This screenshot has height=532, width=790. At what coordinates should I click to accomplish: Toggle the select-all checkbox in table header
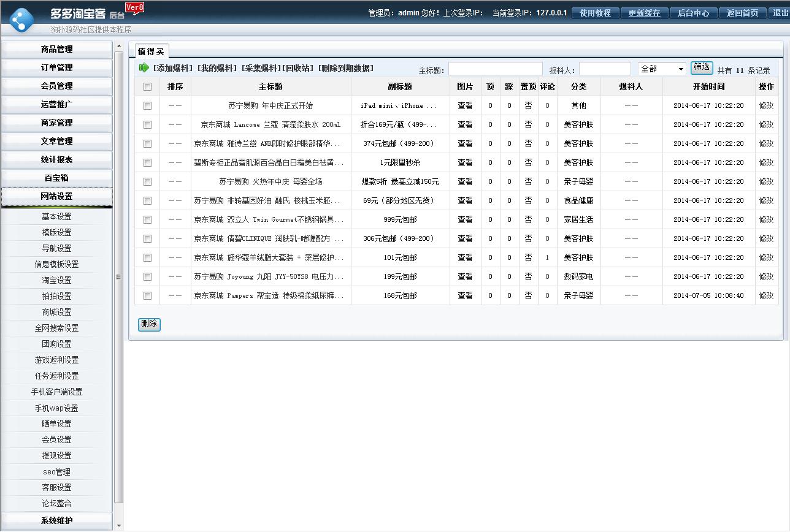pos(147,86)
